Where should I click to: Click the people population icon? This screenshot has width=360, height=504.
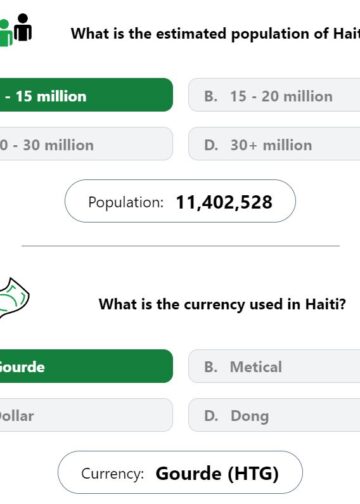16,30
